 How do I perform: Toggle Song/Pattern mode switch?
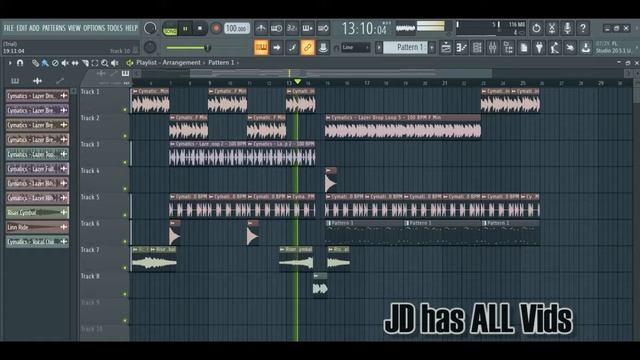click(x=170, y=29)
